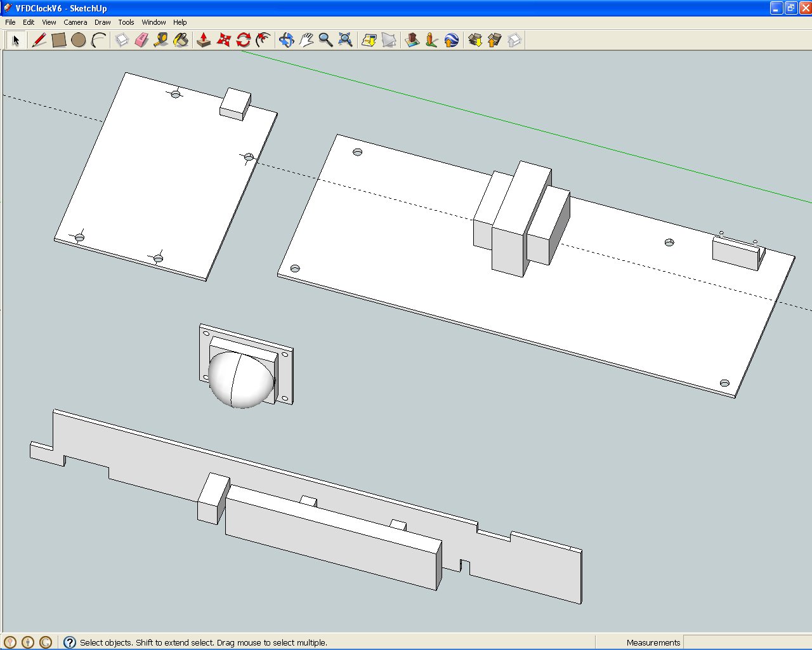The image size is (812, 650).
Task: Choose the Rectangle drawing tool
Action: pos(59,41)
